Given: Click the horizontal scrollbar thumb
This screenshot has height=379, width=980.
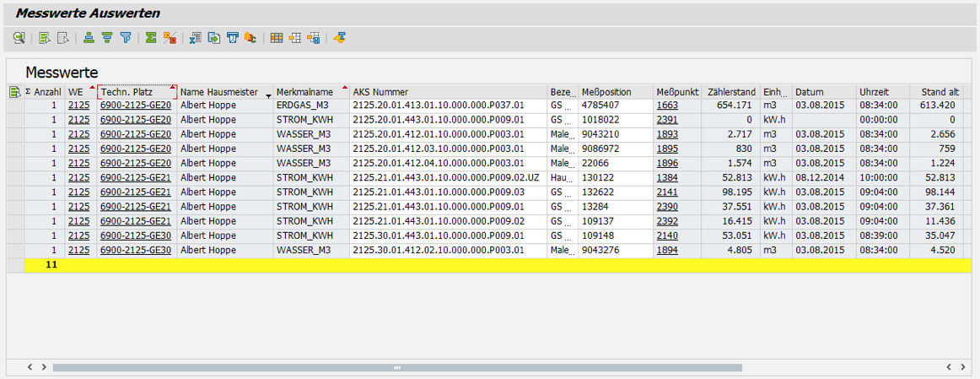Looking at the screenshot, I should pos(396,367).
